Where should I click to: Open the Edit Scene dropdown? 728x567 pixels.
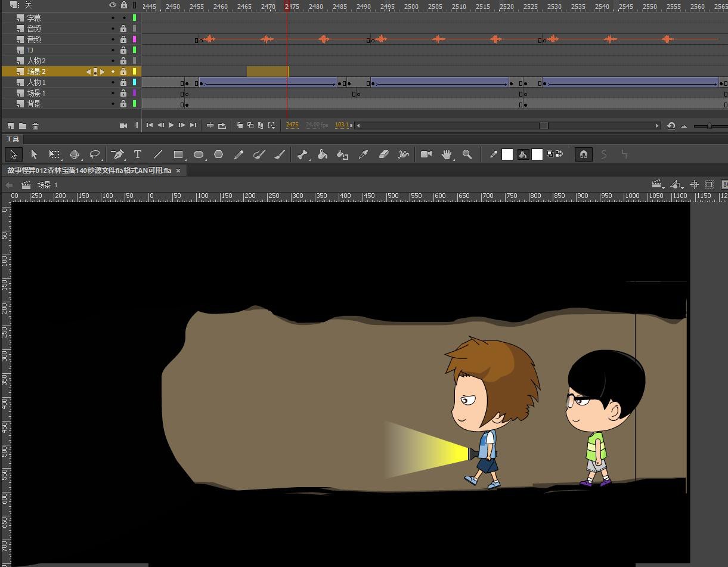click(657, 185)
